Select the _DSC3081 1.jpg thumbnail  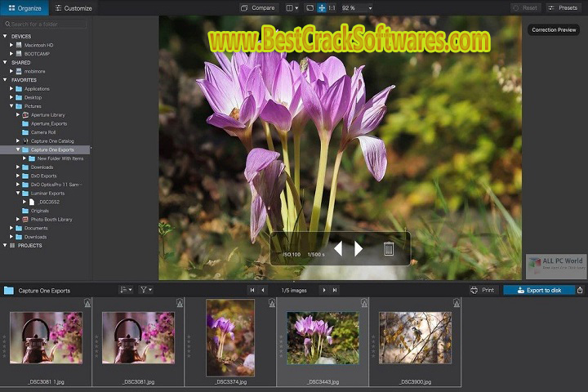click(46, 337)
